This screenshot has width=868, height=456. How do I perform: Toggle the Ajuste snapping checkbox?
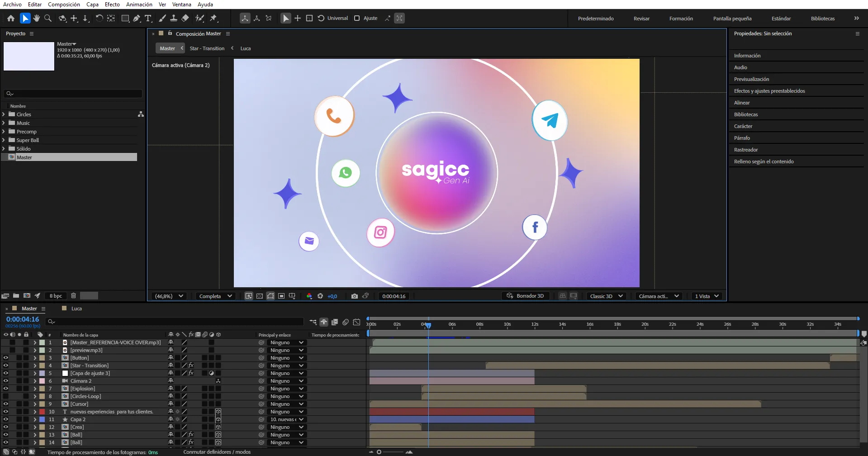357,18
